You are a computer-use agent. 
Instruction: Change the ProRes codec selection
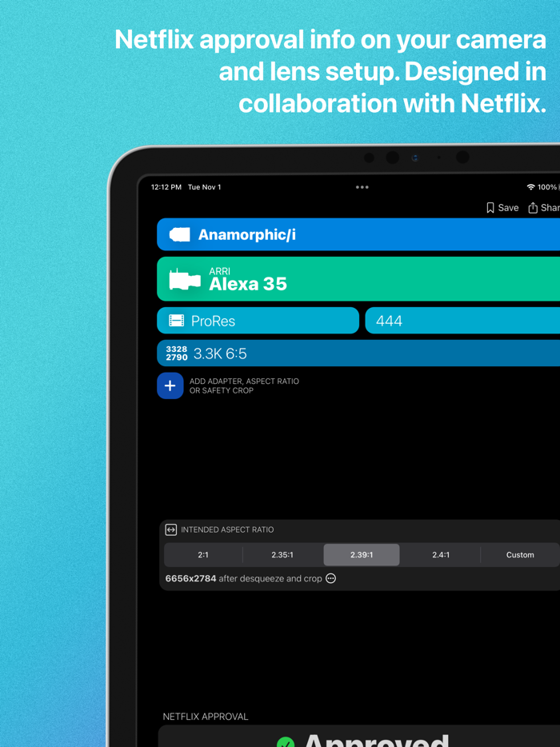pyautogui.click(x=258, y=321)
